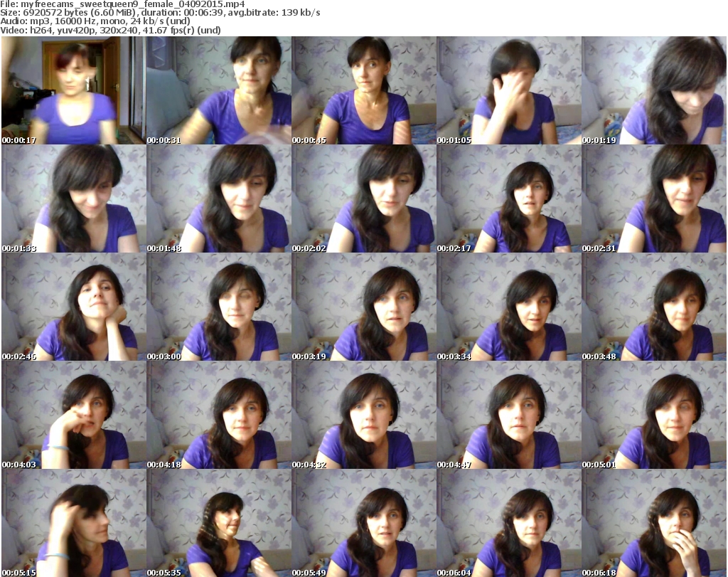Select the thumbnail timestamped 00:00:45

pos(363,90)
